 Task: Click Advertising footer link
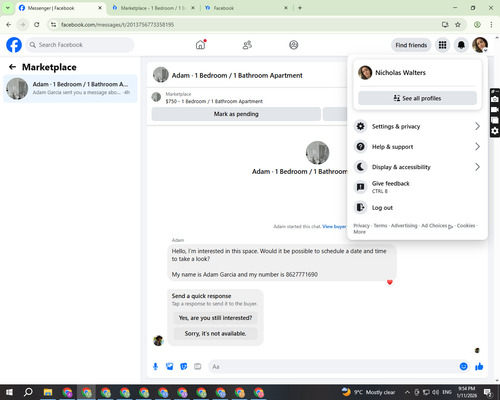point(404,226)
